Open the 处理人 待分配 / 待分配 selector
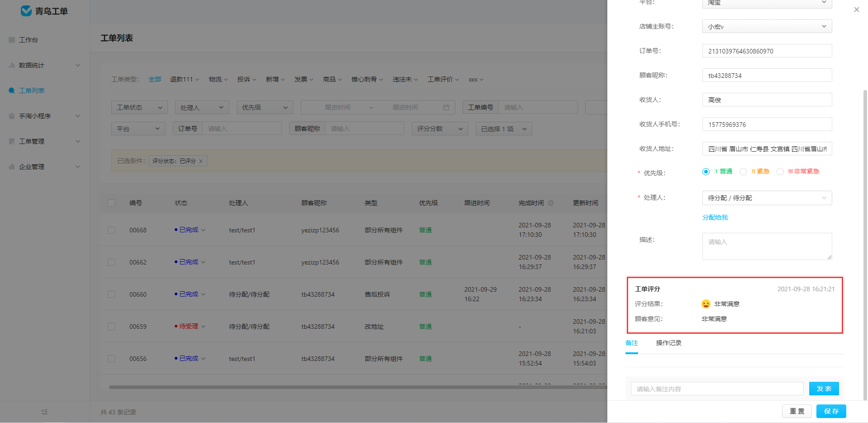 767,198
